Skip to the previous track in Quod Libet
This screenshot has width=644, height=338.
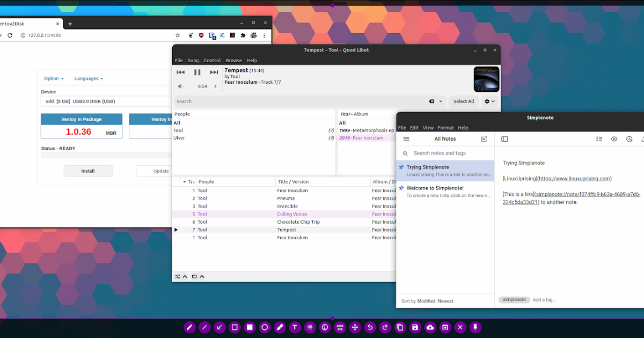coord(181,72)
